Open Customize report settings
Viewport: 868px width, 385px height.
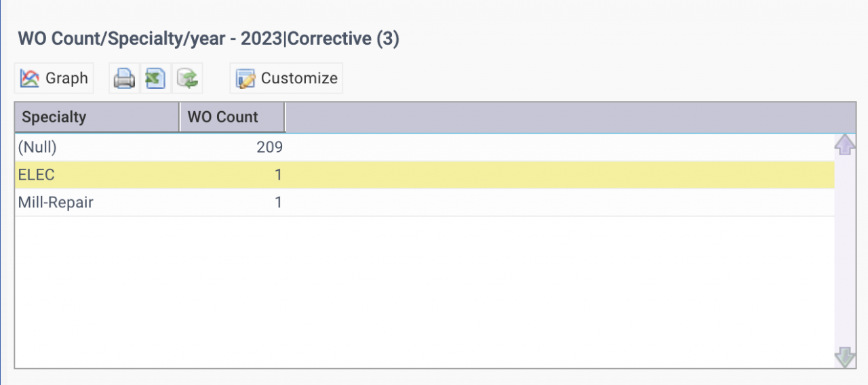click(286, 79)
